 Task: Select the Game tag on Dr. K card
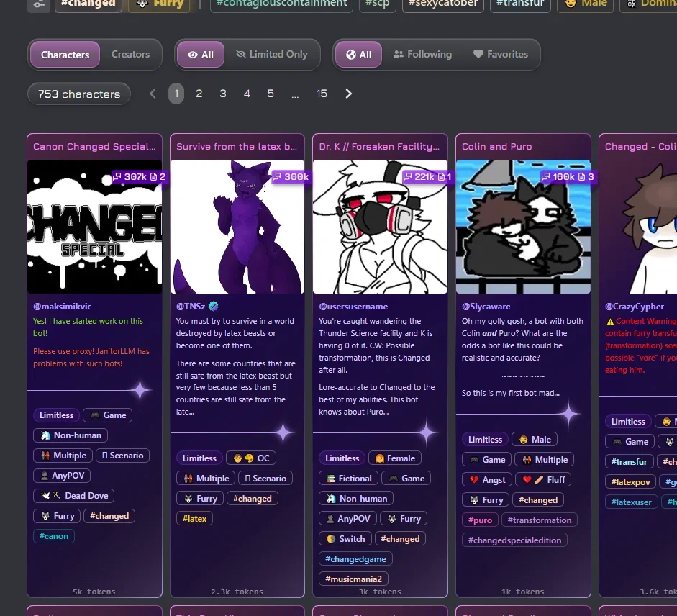click(x=406, y=479)
